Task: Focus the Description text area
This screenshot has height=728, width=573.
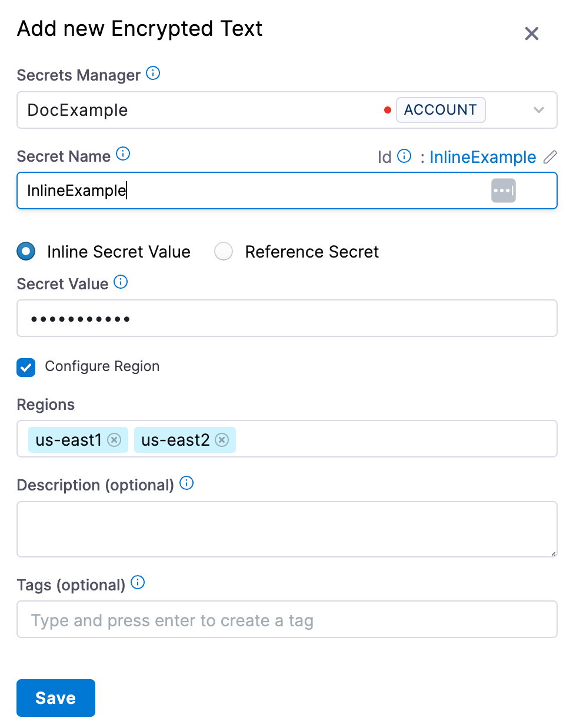Action: (287, 529)
